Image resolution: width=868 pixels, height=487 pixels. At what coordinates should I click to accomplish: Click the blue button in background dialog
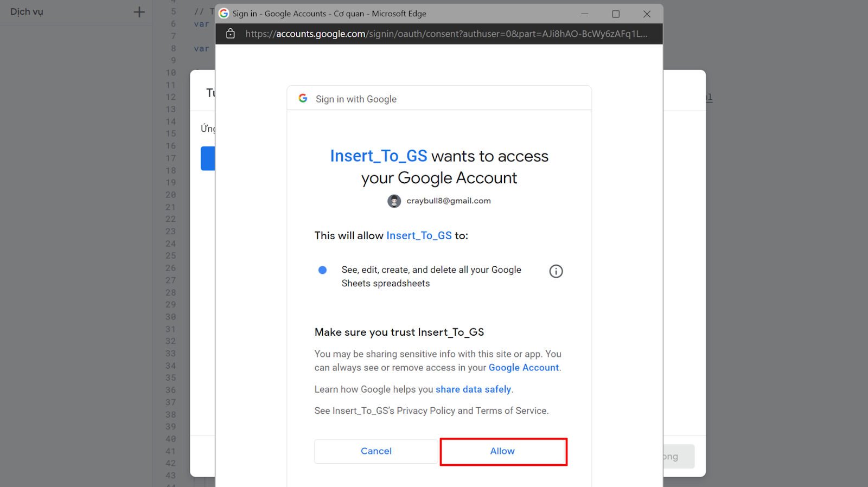[x=208, y=158]
